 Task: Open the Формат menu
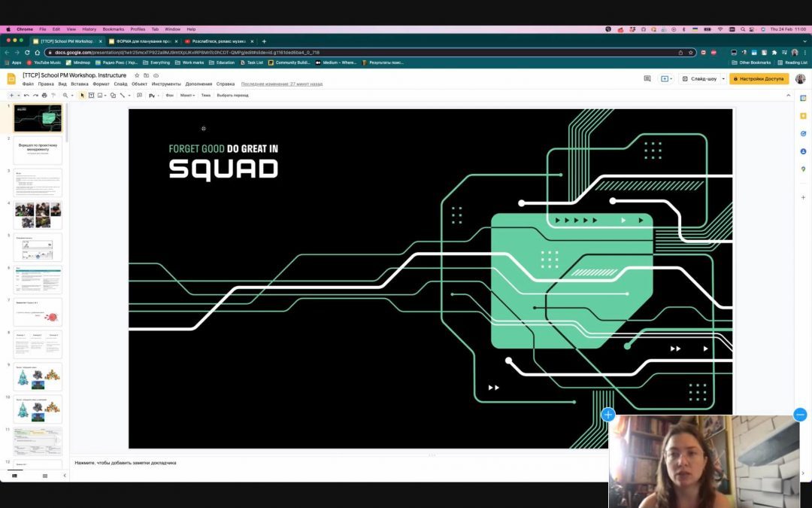101,84
